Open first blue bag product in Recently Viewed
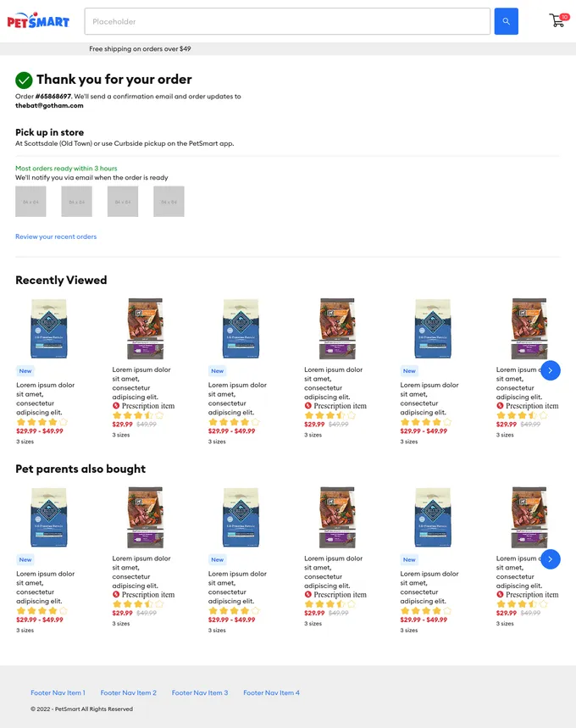576x728 pixels. 49,329
